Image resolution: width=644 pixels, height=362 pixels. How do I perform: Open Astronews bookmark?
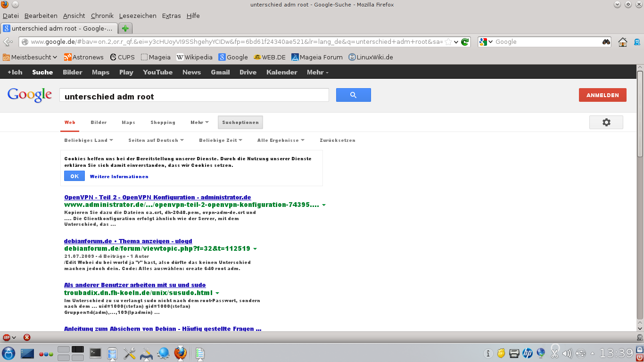pos(84,57)
